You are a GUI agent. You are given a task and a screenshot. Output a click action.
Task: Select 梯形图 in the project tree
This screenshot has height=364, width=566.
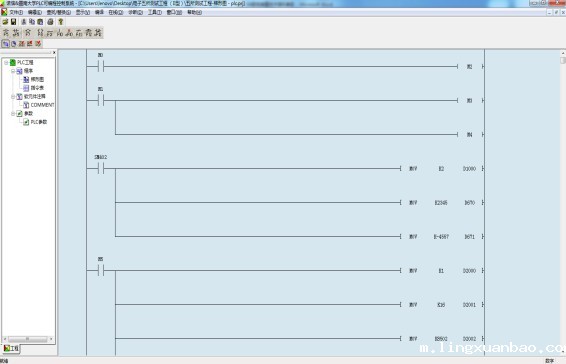tap(37, 79)
